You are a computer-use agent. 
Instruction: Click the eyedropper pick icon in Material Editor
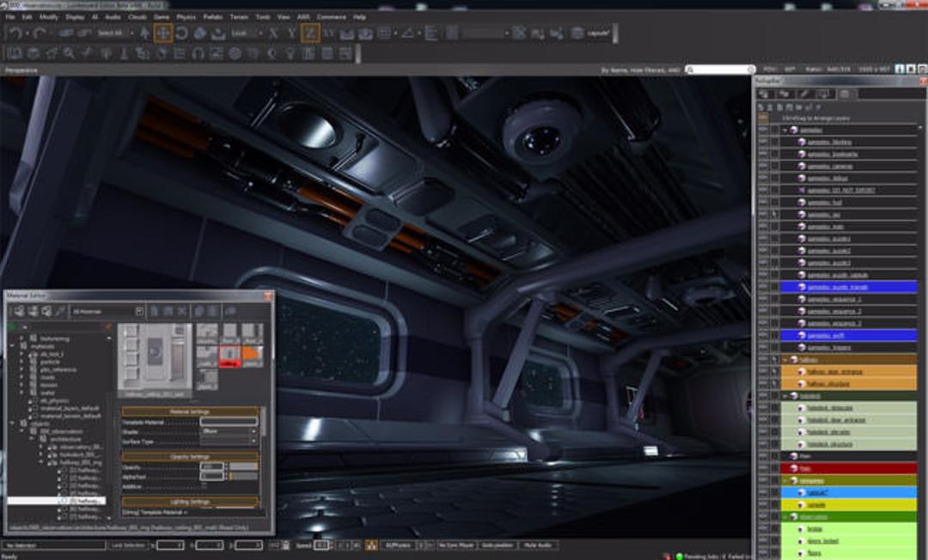click(61, 312)
